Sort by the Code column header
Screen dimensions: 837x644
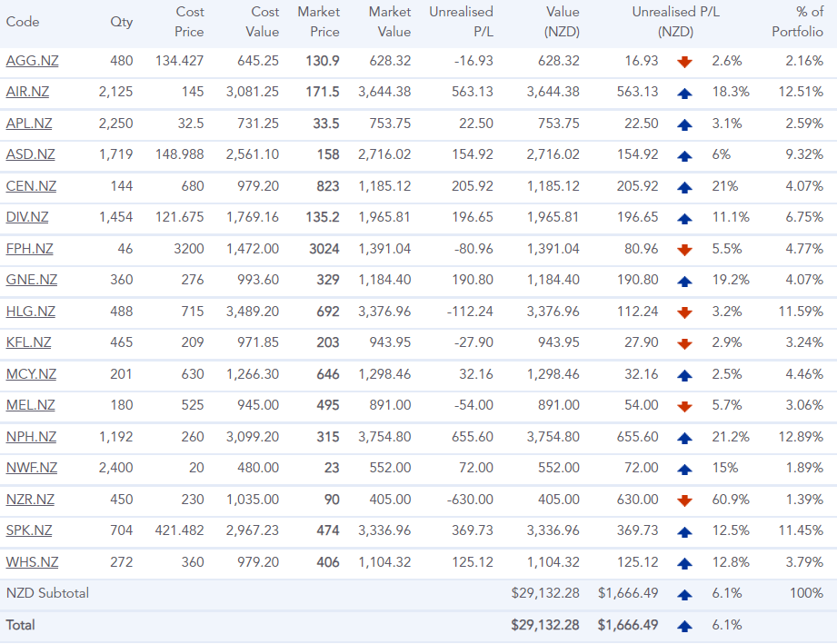coord(23,22)
